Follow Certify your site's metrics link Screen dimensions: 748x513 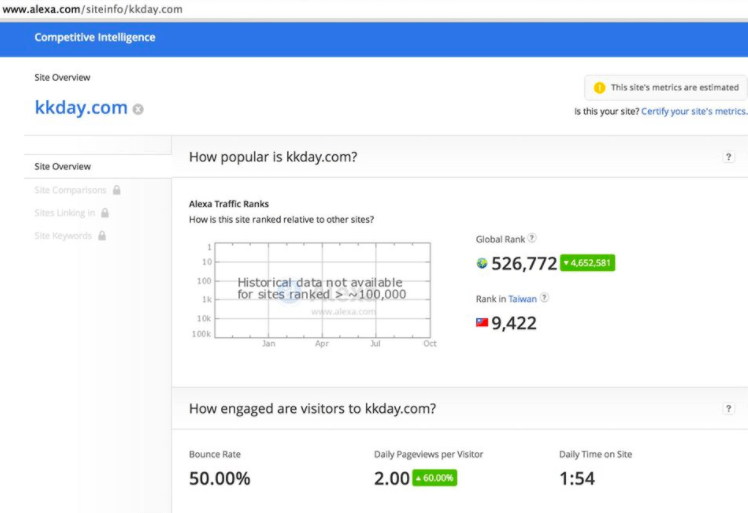(694, 111)
